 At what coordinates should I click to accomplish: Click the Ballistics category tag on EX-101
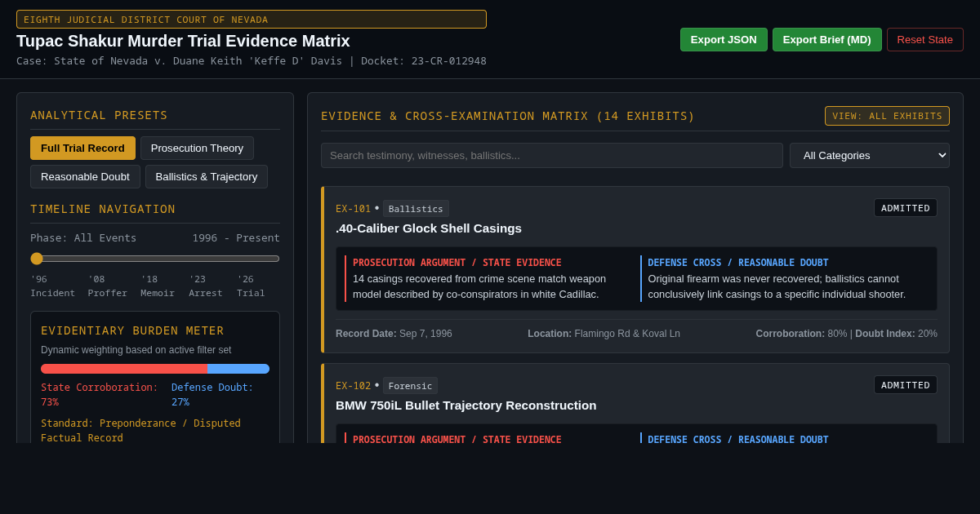click(416, 209)
